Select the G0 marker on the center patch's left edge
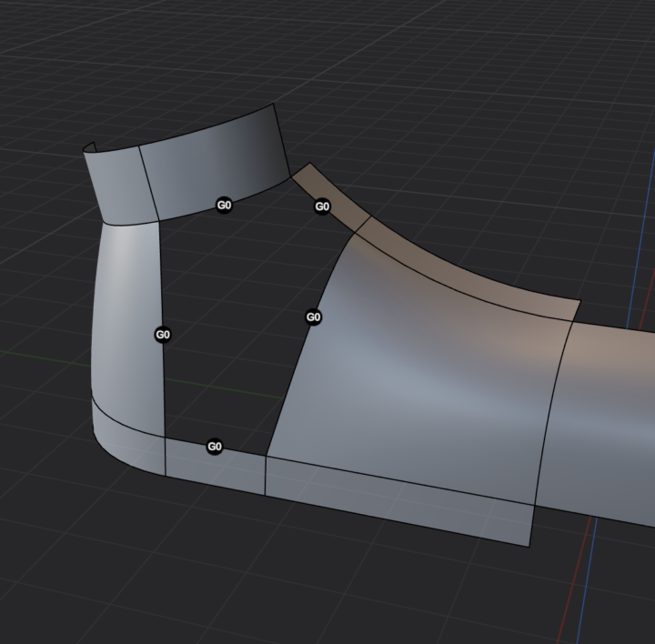 [x=313, y=317]
